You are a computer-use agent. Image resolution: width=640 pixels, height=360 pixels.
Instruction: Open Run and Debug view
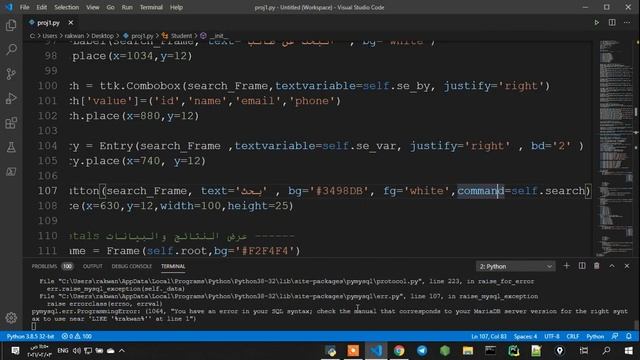pos(11,98)
